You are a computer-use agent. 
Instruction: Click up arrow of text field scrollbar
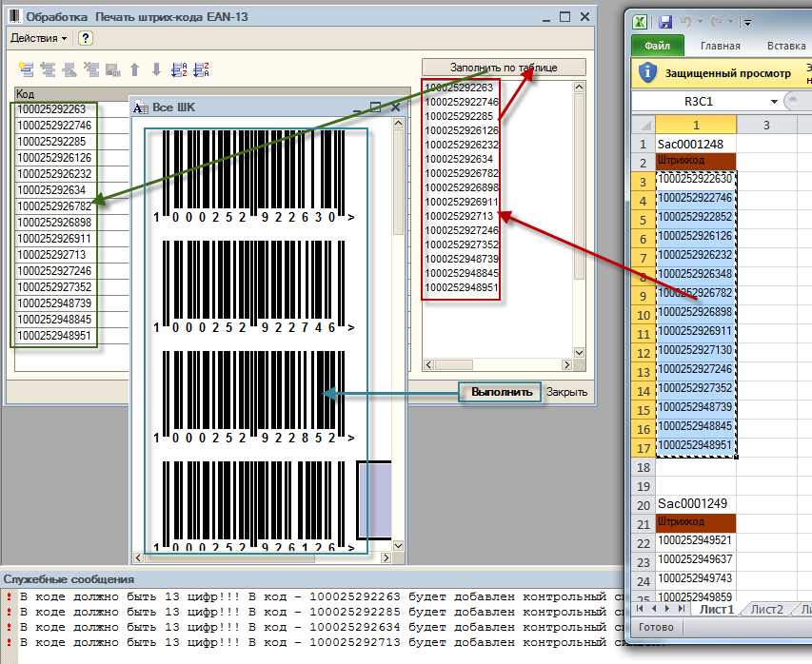579,87
